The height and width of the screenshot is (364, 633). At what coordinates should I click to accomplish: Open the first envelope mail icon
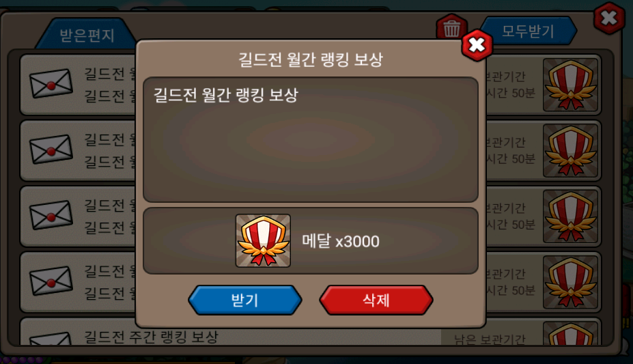click(x=51, y=83)
